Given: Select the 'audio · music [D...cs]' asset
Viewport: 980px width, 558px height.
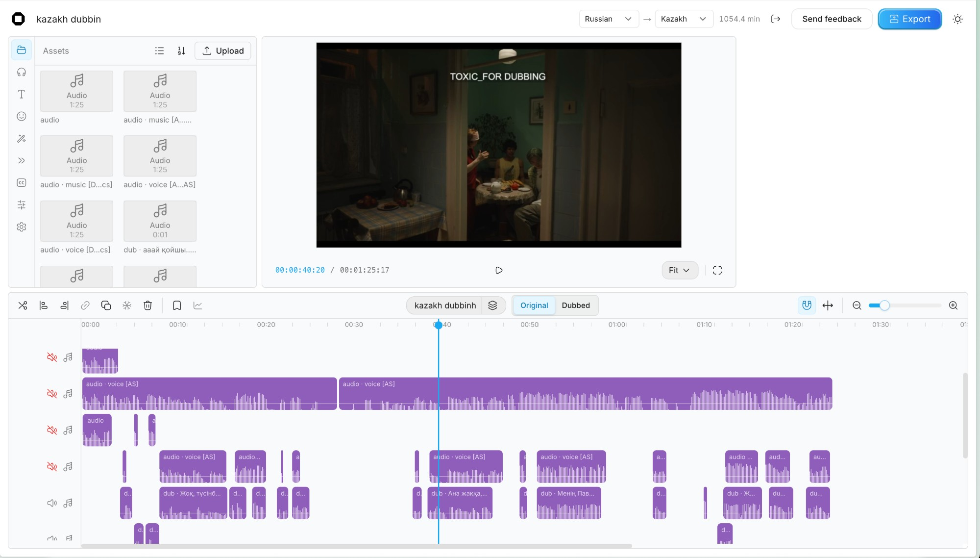Looking at the screenshot, I should pyautogui.click(x=76, y=156).
